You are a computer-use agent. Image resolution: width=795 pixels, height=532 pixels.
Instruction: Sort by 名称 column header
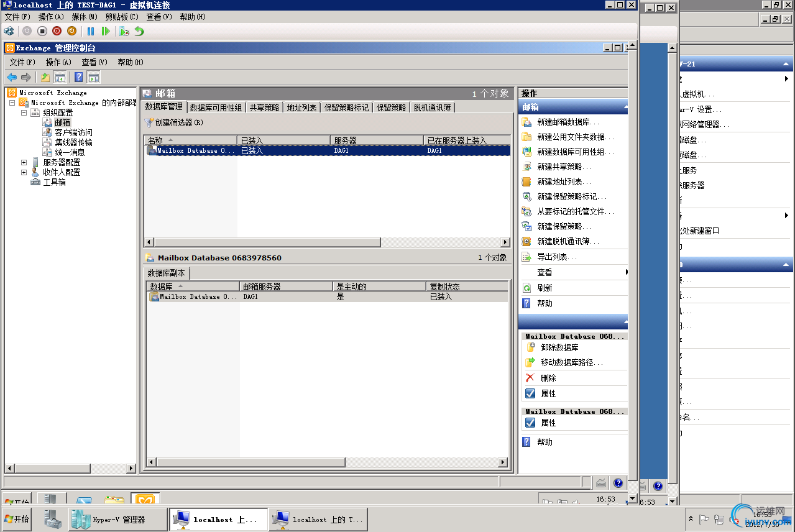tap(191, 140)
